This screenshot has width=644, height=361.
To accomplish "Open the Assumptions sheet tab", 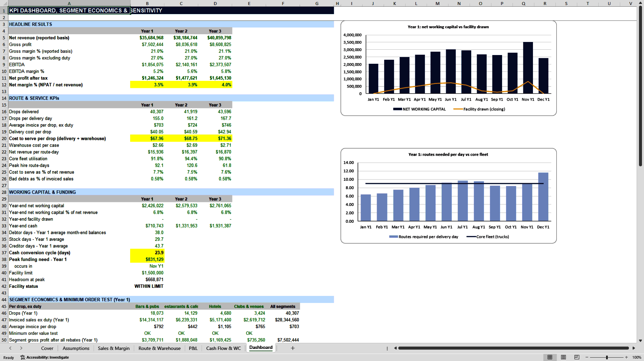I will point(76,348).
